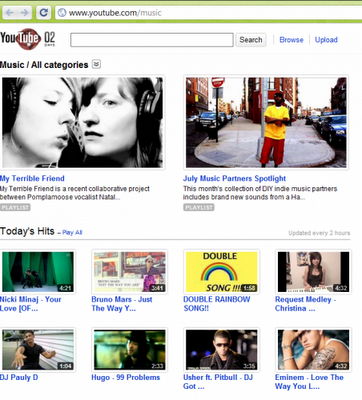Screen dimensions: 362x400
Task: Open the DJ Pauly D video thumbnail
Action: [x=38, y=350]
